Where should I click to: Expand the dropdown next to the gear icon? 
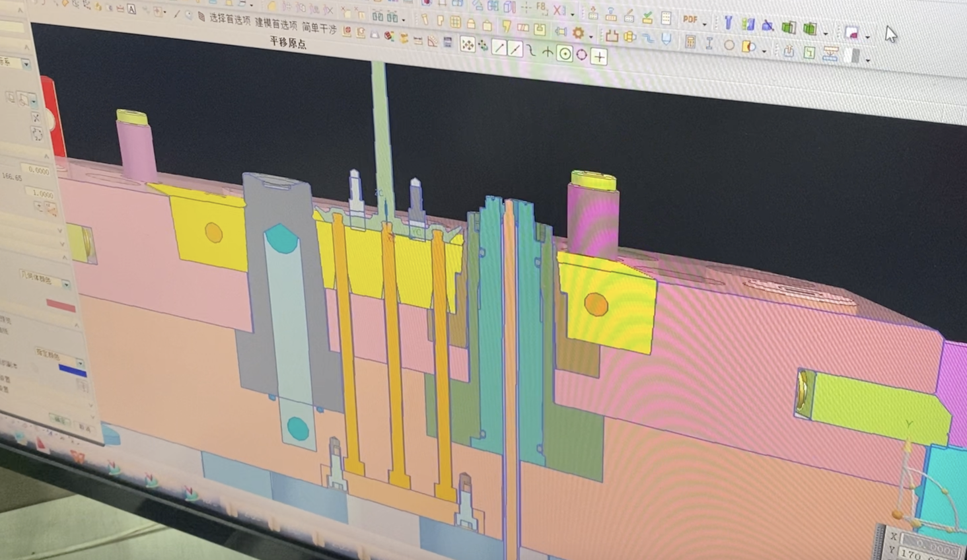591,36
